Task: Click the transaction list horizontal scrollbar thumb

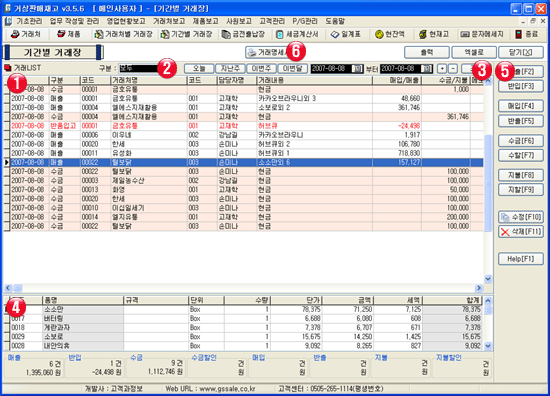Action: coord(18,288)
